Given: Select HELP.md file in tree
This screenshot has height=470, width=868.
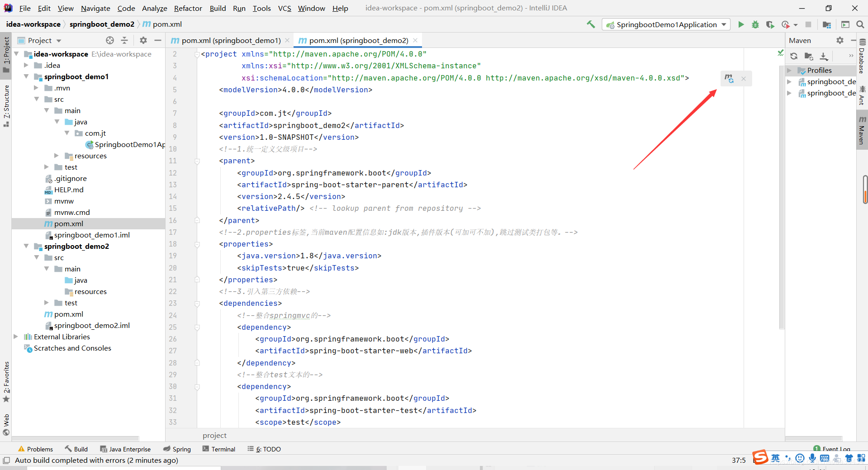Looking at the screenshot, I should coord(64,190).
